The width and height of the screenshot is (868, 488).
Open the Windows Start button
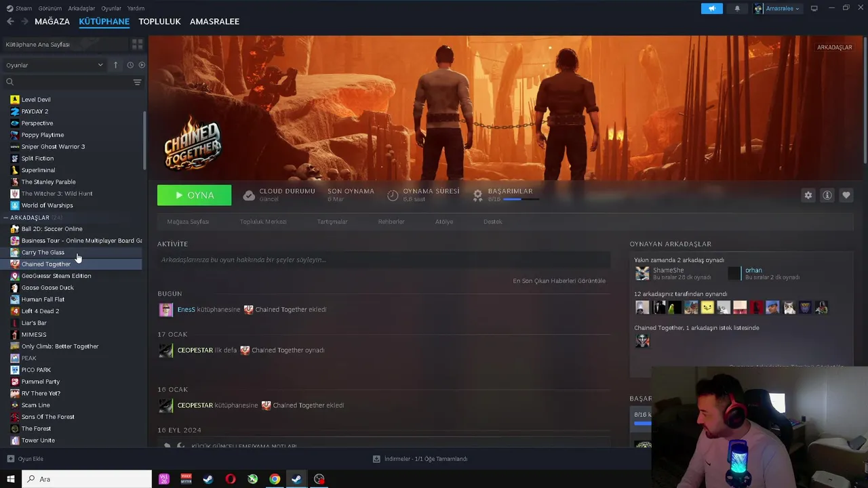tap(10, 479)
